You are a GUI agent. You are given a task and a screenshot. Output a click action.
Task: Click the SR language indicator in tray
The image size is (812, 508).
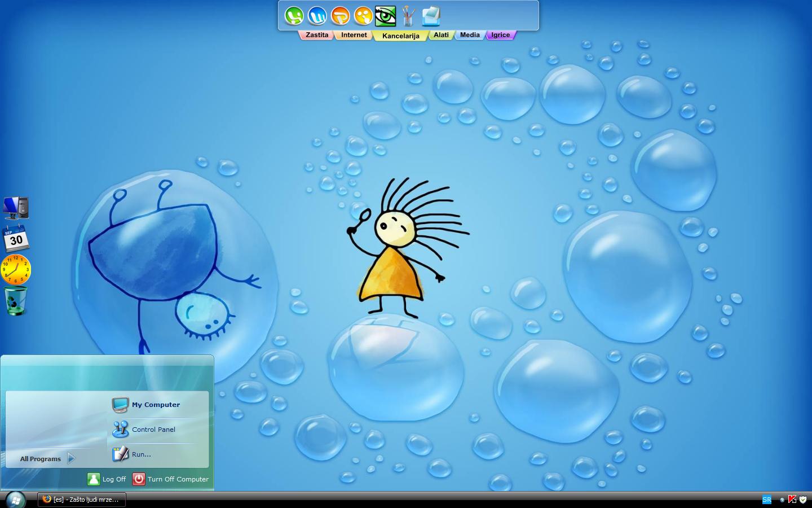click(767, 500)
